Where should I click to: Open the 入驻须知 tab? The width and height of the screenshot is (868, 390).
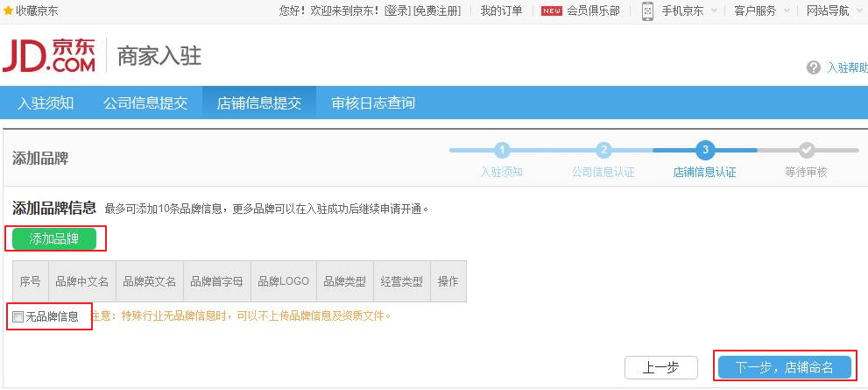pos(46,103)
